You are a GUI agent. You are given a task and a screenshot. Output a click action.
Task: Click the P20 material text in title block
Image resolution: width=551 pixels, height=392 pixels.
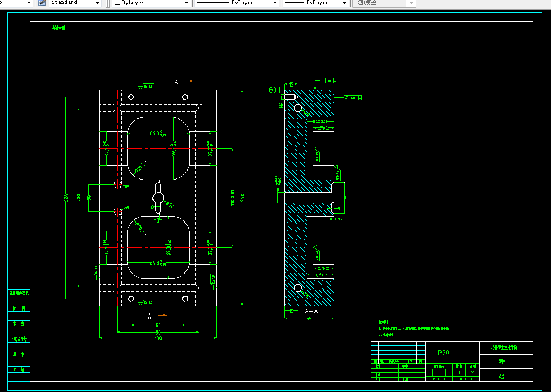444,353
